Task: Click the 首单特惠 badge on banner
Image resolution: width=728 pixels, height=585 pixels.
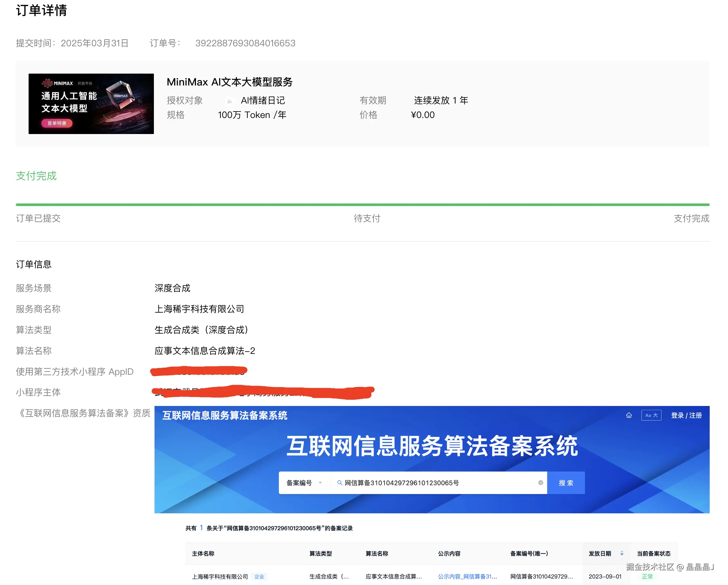Action: pyautogui.click(x=57, y=123)
